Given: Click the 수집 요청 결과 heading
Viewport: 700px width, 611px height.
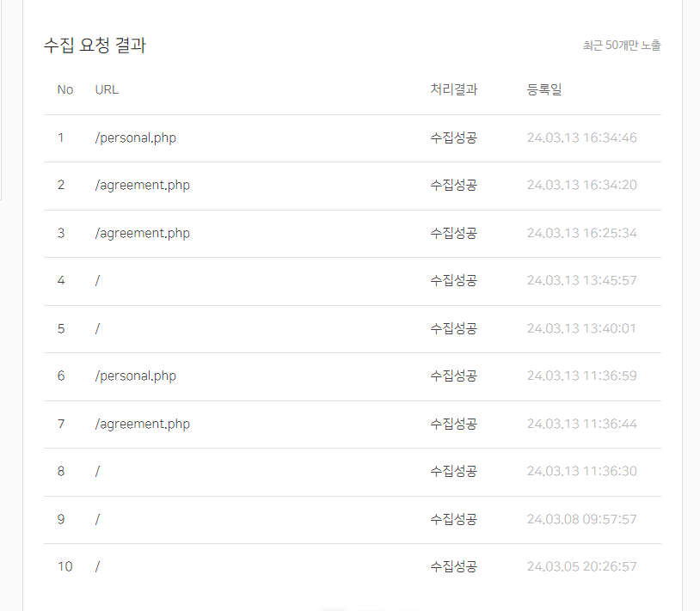Looking at the screenshot, I should click(x=95, y=45).
